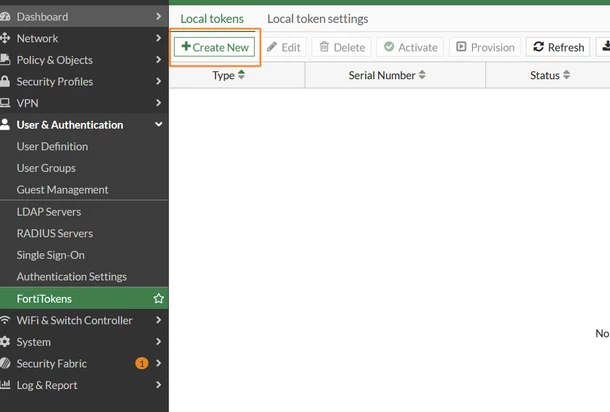Sort by Status using the arrows
Image resolution: width=610 pixels, height=412 pixels.
pos(566,75)
